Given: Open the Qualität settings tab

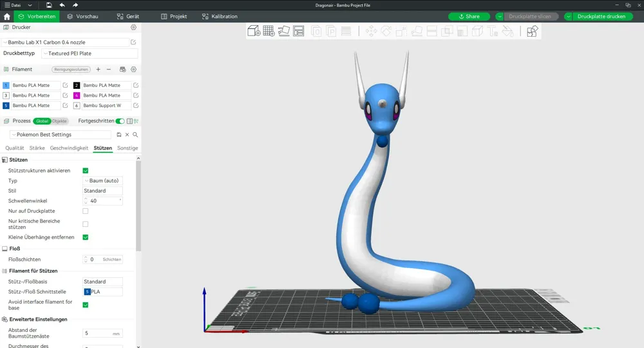Looking at the screenshot, I should (14, 148).
